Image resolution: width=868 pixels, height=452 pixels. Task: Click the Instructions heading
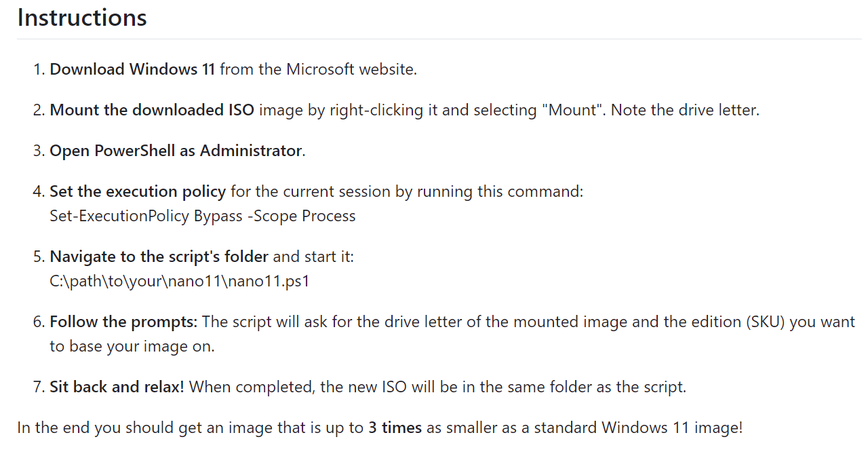82,18
